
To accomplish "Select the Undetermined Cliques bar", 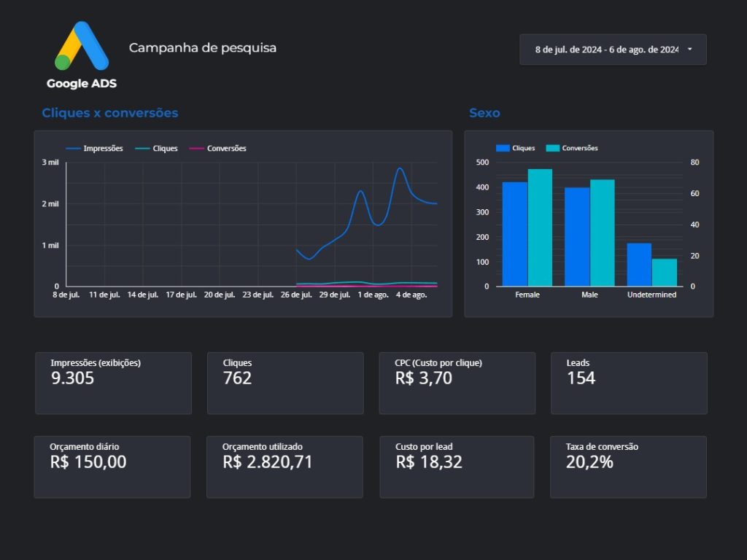I will (x=639, y=264).
